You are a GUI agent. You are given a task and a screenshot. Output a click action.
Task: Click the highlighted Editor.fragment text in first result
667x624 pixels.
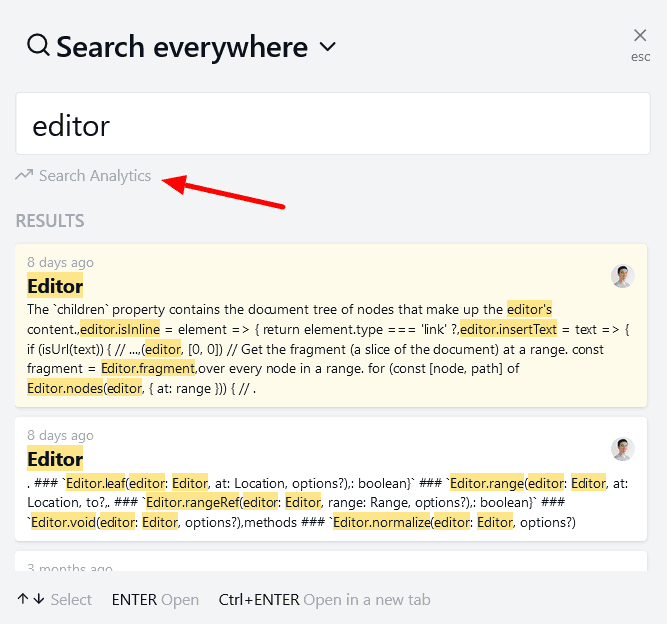(147, 369)
